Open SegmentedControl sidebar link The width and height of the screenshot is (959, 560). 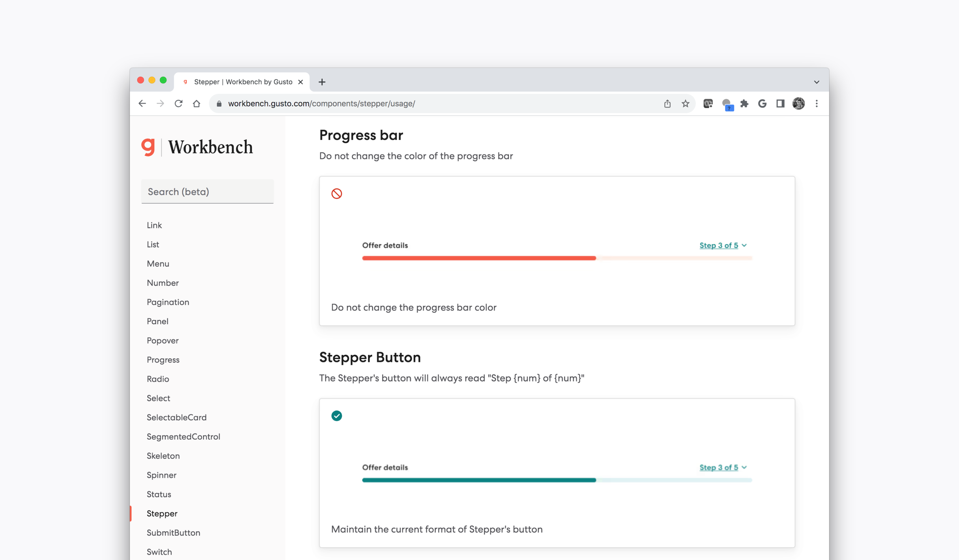(x=183, y=436)
